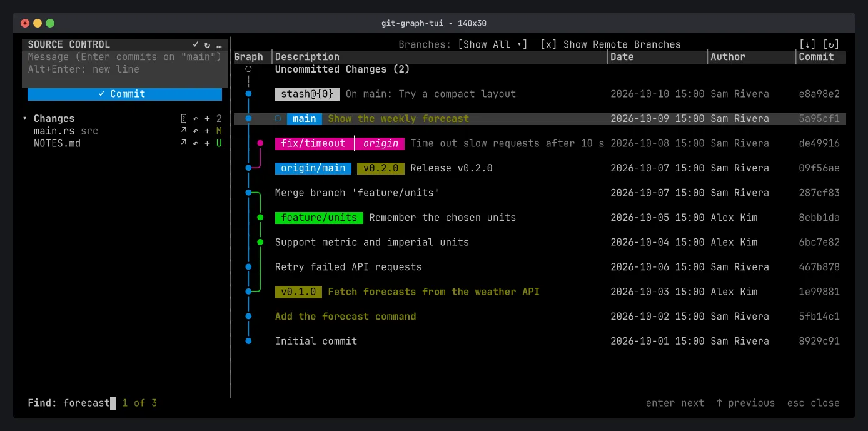
Task: Stage main.rs with its plus icon
Action: 208,131
